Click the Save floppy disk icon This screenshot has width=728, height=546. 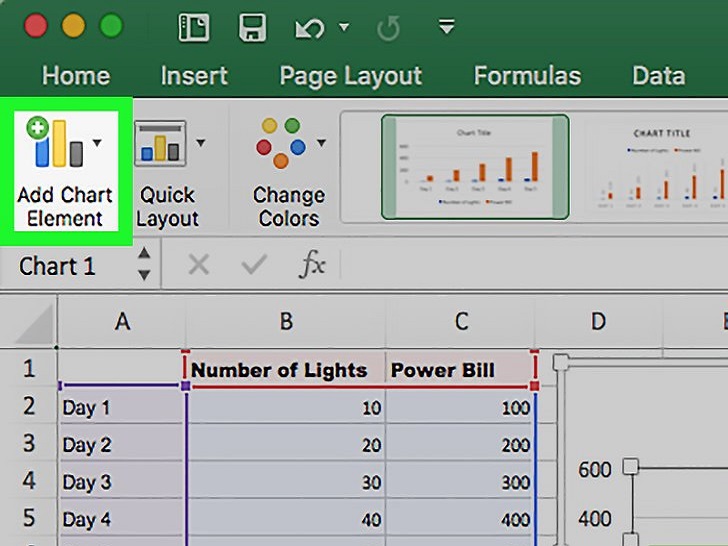click(252, 27)
